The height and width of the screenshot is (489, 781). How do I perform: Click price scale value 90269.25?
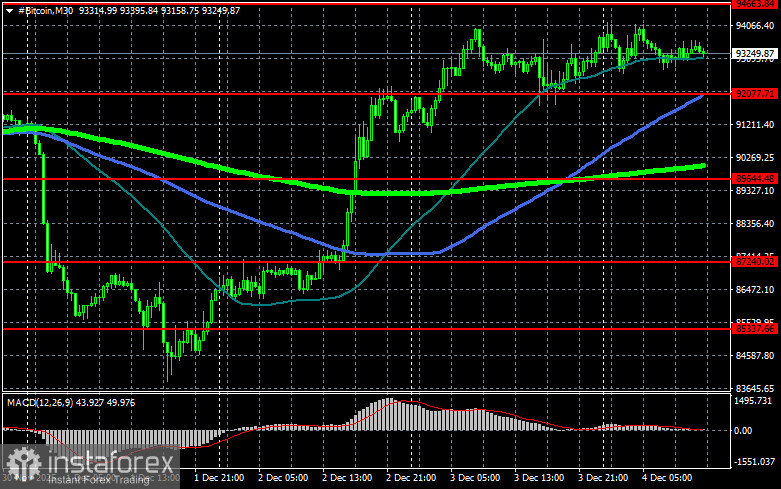(755, 157)
